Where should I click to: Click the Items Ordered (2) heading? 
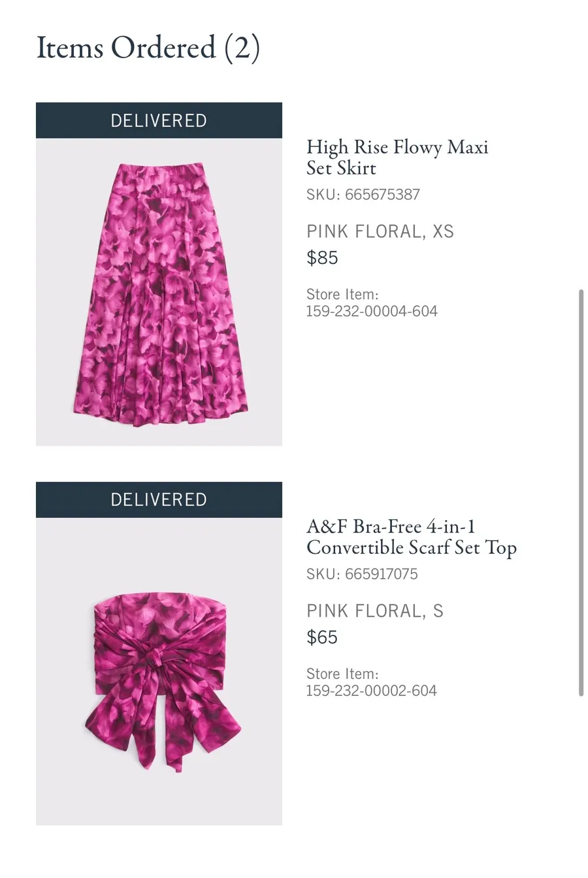tap(148, 48)
